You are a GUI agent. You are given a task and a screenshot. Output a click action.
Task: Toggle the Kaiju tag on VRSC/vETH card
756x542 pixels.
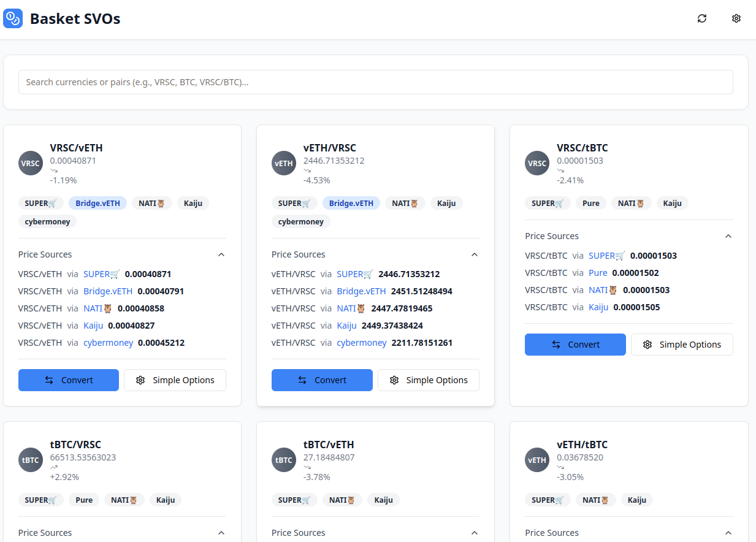[193, 202]
